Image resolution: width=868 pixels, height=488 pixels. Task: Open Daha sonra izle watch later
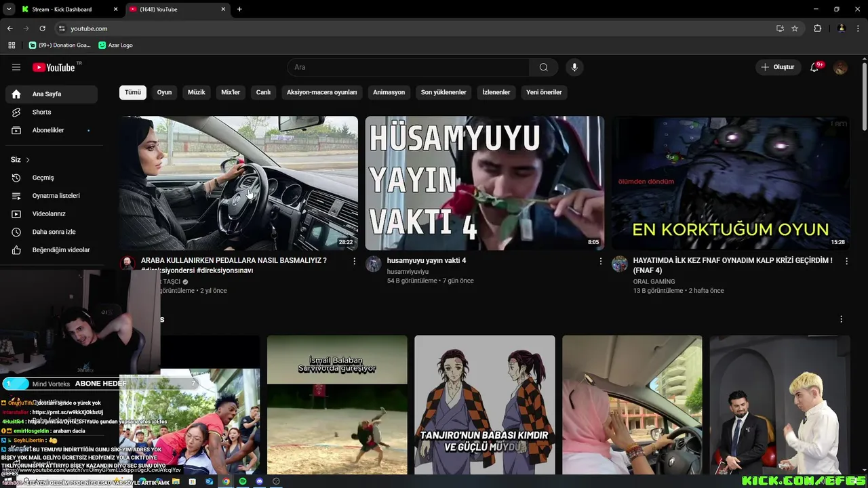[x=52, y=232]
